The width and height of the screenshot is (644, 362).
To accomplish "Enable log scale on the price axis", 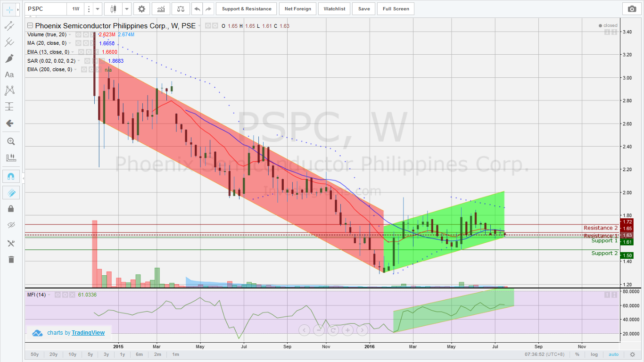I will pos(594,354).
